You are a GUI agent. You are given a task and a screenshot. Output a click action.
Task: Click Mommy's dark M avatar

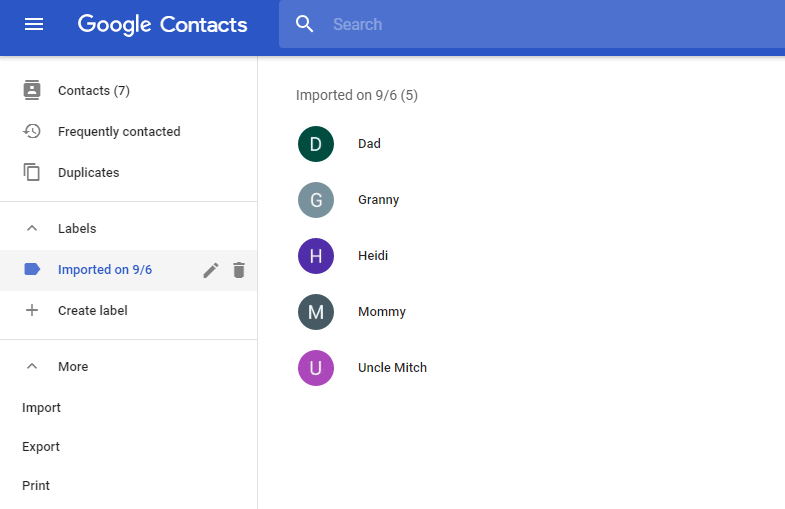[x=316, y=312]
